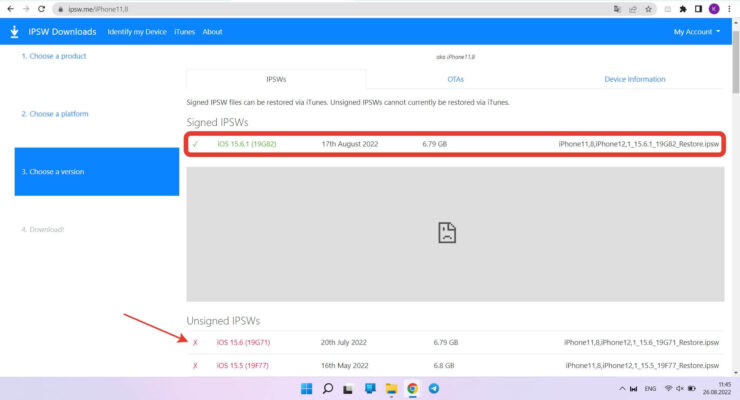Select the signed iOS 15.6.1 (19G82) row
Image resolution: width=740 pixels, height=400 pixels.
coord(455,144)
